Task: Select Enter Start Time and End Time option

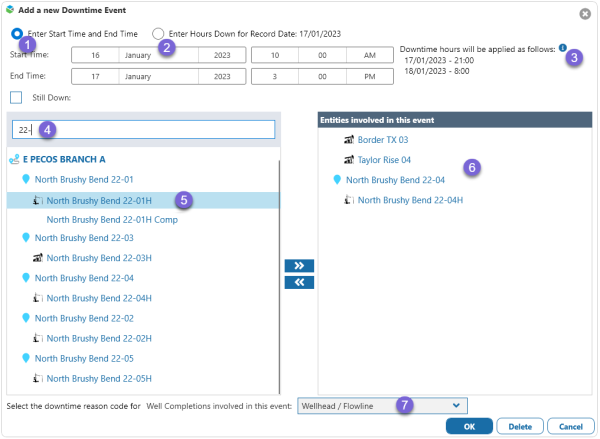Action: click(17, 34)
